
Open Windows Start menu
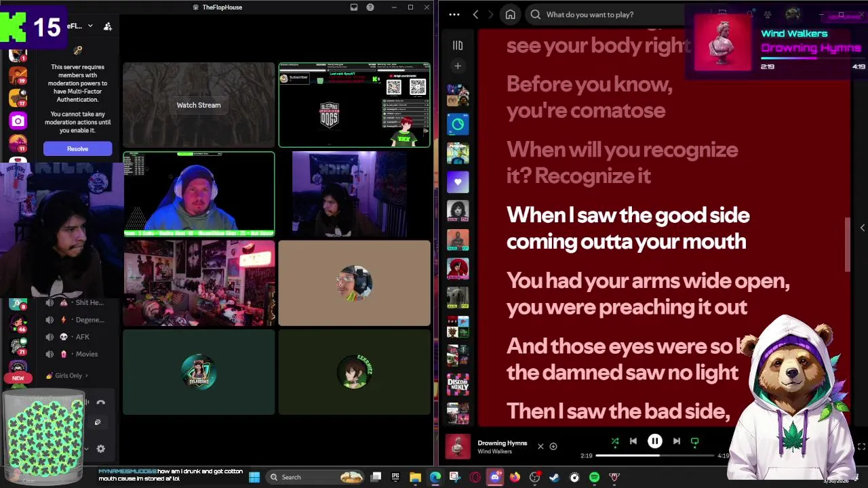coord(254,477)
